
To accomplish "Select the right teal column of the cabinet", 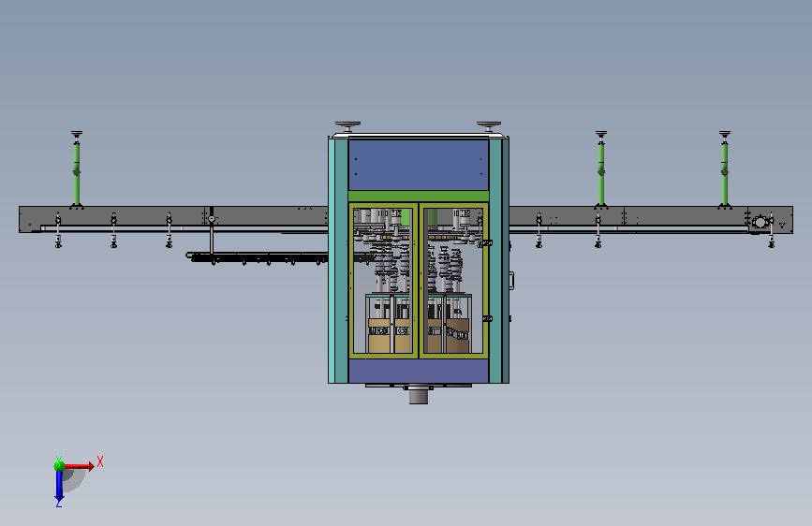I will pyautogui.click(x=498, y=260).
